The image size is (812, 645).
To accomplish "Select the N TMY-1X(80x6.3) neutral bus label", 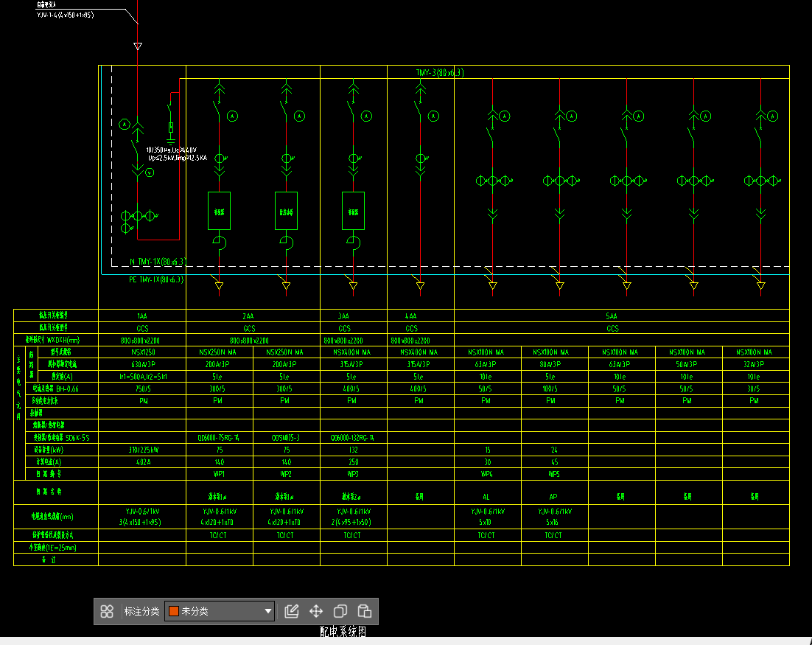I will (158, 262).
